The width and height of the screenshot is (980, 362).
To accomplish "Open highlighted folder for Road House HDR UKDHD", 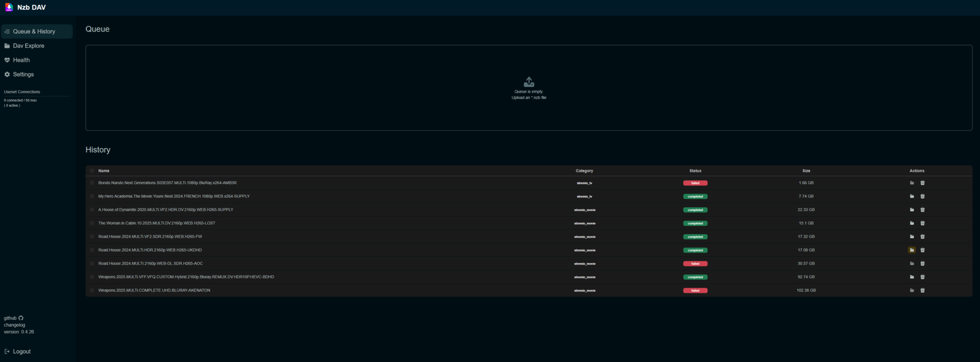I will click(912, 250).
